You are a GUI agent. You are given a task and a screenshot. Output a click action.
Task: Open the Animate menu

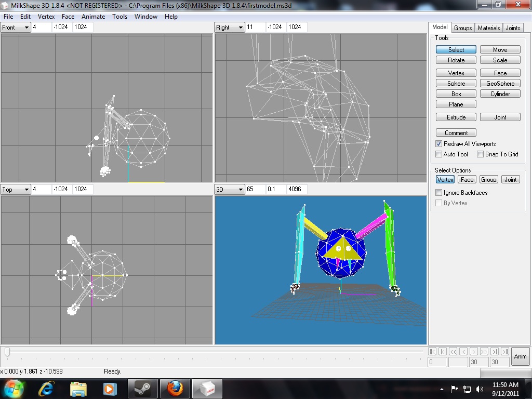tap(93, 17)
